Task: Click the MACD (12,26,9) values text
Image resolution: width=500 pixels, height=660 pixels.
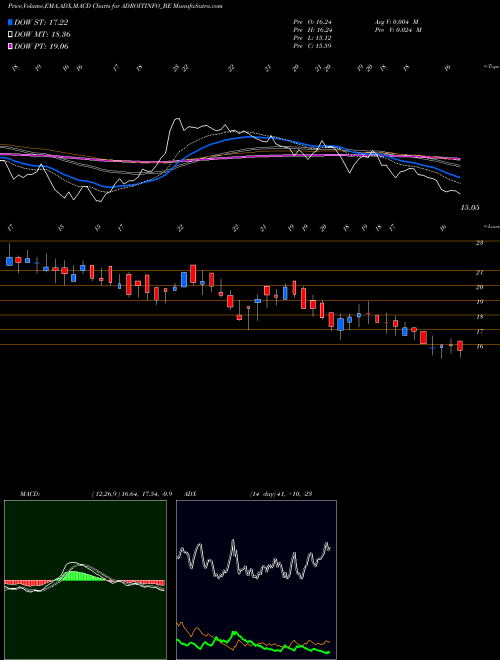Action: (x=132, y=494)
